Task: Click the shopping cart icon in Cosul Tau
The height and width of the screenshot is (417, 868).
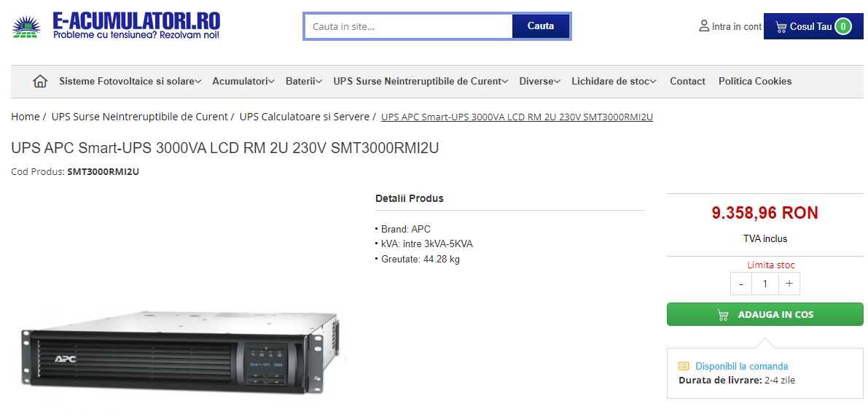Action: [781, 26]
